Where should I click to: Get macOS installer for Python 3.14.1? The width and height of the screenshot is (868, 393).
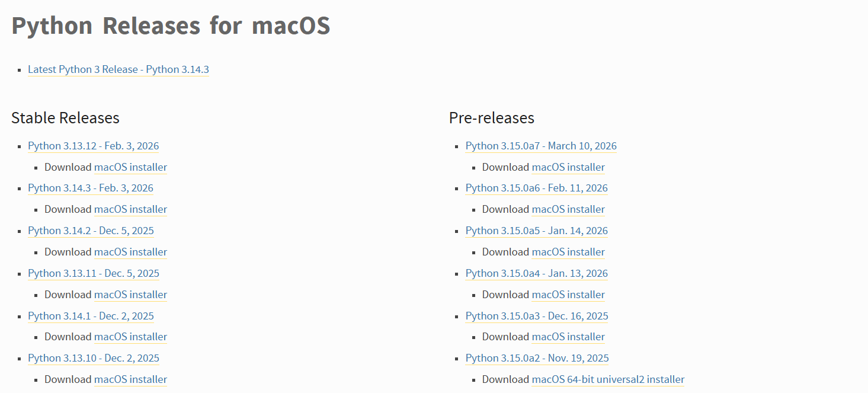[x=130, y=337]
